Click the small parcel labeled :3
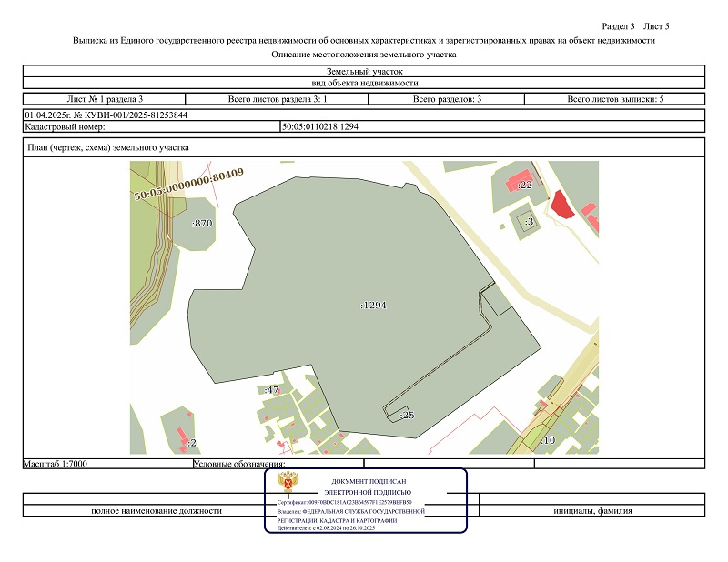Image resolution: width=728 pixels, height=562 pixels. tap(530, 221)
